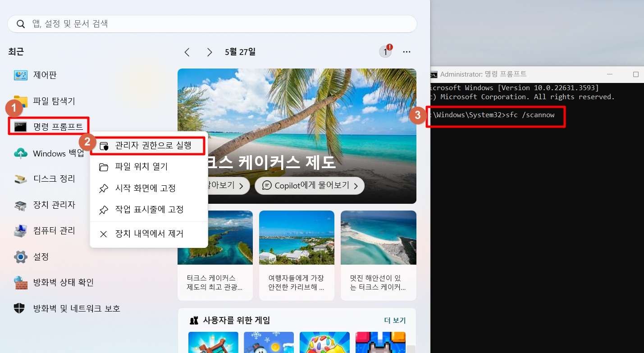Choose 장치 내역에서 제거 in context menu
The image size is (644, 353).
(x=149, y=234)
